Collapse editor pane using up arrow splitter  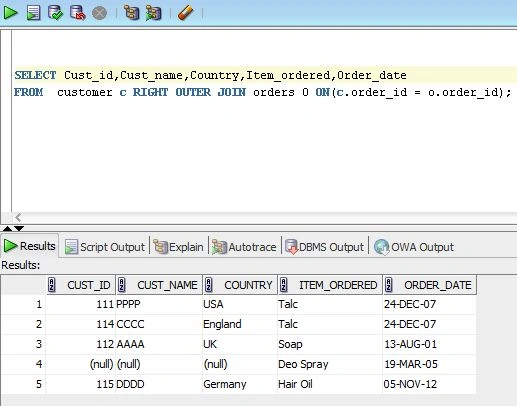(7, 228)
